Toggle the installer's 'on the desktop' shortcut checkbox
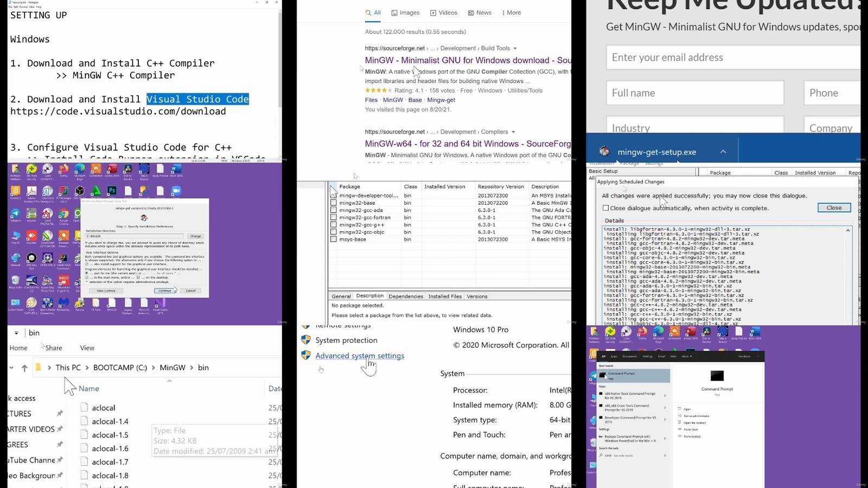The image size is (868, 488). coord(138,277)
